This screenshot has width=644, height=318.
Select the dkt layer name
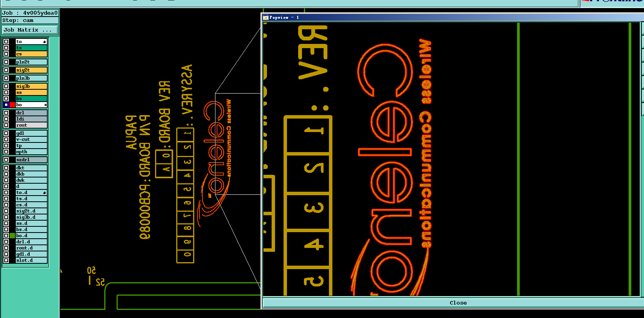(x=31, y=168)
